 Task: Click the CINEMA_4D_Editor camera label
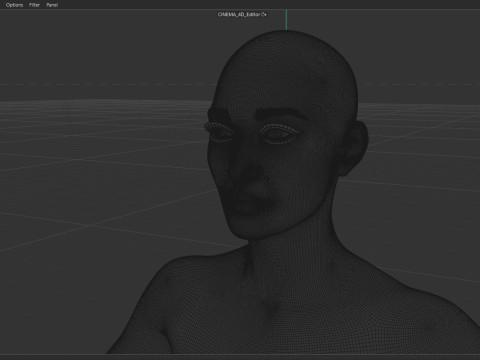click(x=242, y=14)
